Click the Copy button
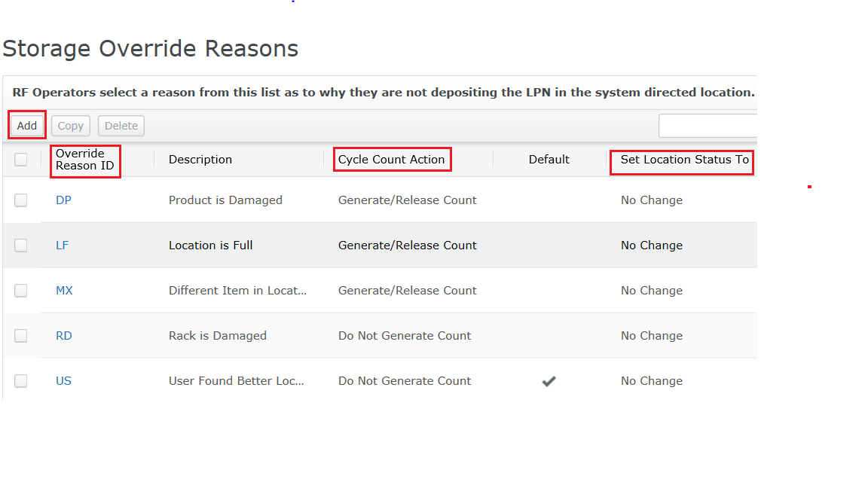 click(x=71, y=126)
